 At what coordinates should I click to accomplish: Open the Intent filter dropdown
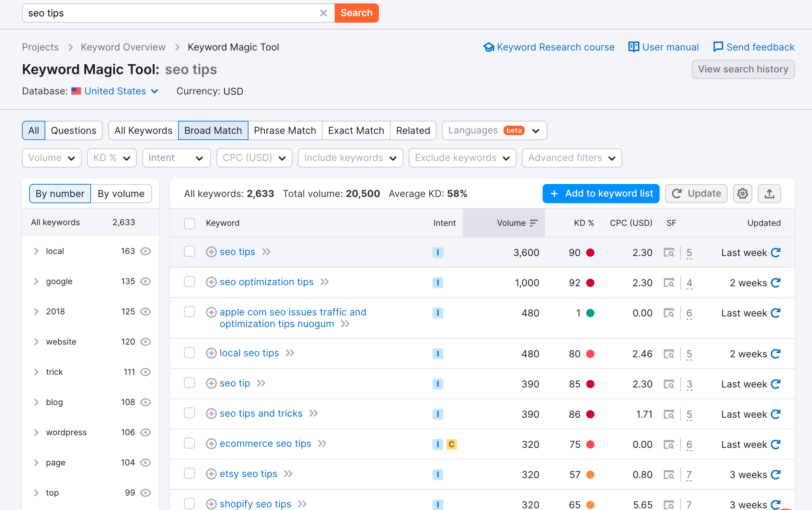[176, 158]
